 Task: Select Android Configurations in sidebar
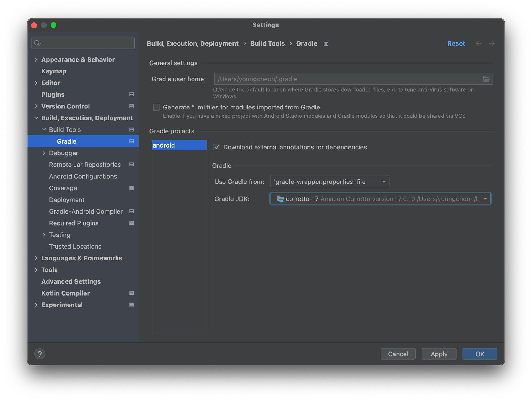point(83,176)
